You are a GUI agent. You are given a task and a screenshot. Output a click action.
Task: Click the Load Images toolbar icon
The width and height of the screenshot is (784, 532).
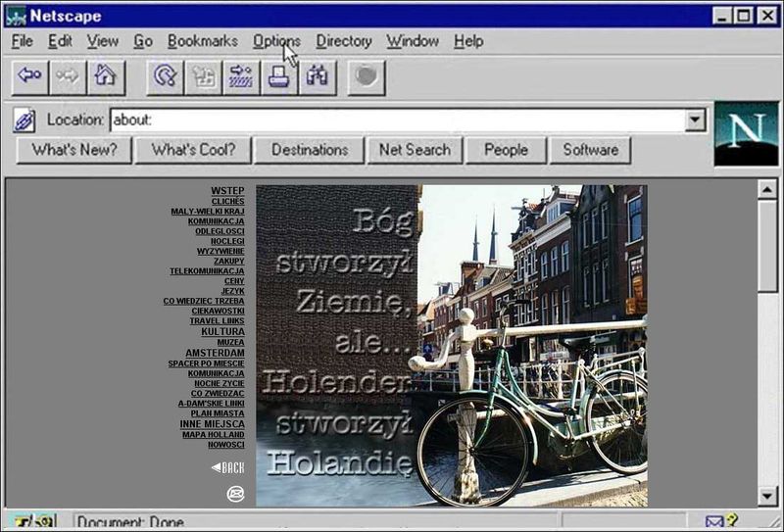tap(203, 77)
